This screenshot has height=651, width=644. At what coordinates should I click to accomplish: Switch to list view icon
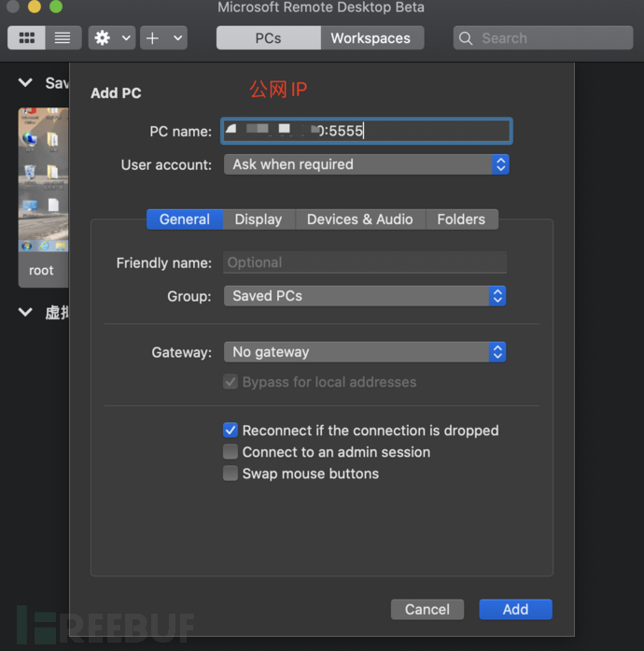click(63, 38)
